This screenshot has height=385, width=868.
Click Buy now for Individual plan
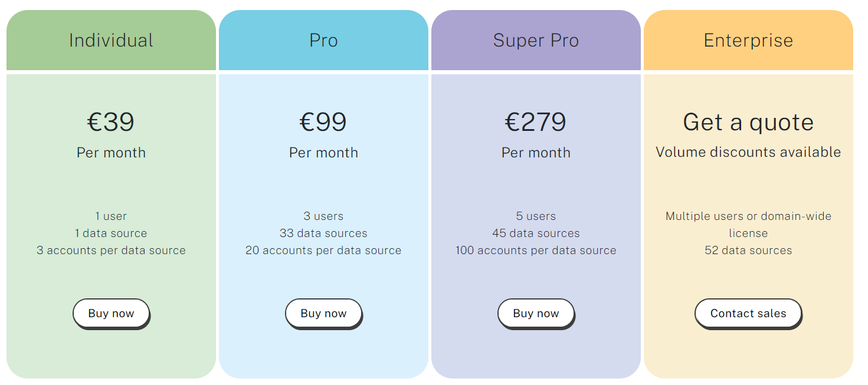coord(111,313)
